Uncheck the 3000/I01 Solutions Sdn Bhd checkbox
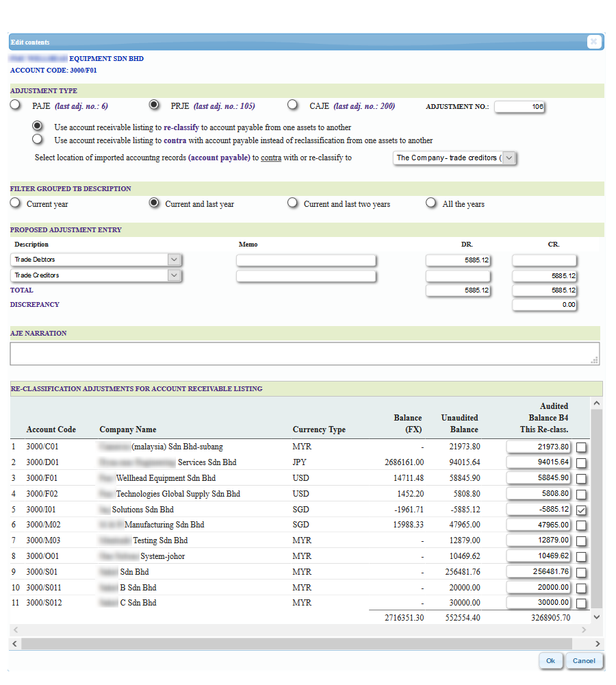The image size is (616, 685). (581, 510)
